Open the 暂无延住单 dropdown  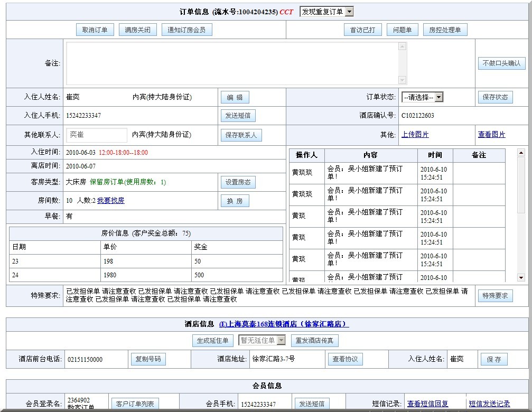pos(262,340)
